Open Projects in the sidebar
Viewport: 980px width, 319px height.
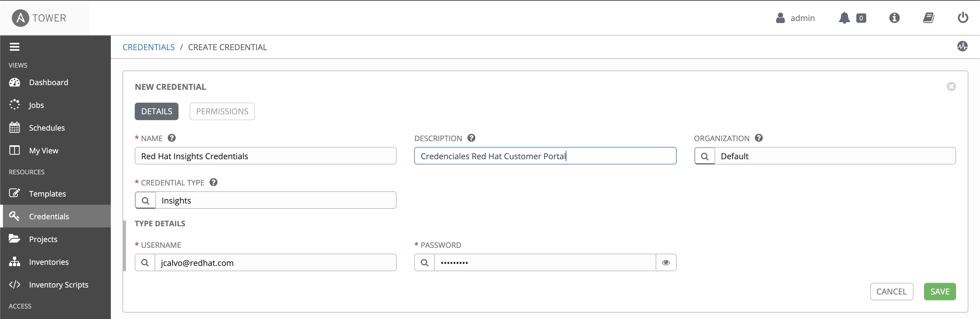click(55, 239)
